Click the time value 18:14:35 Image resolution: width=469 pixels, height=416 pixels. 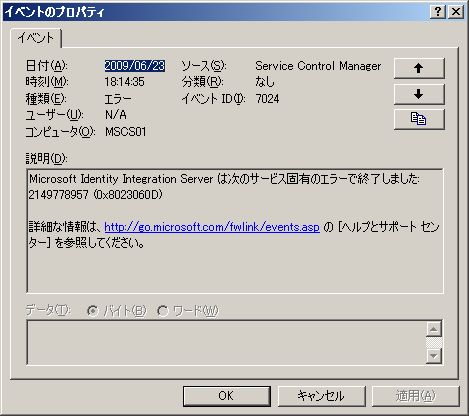124,82
